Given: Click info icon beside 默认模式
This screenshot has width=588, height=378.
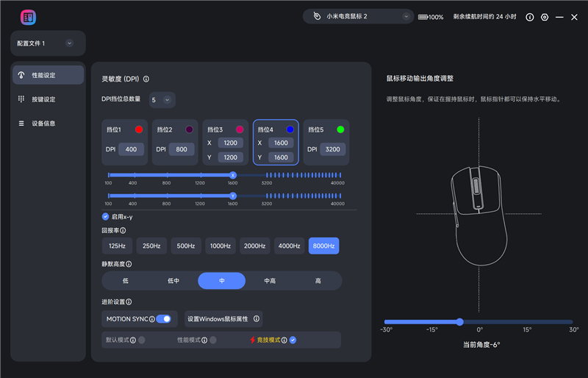Looking at the screenshot, I should pos(133,340).
